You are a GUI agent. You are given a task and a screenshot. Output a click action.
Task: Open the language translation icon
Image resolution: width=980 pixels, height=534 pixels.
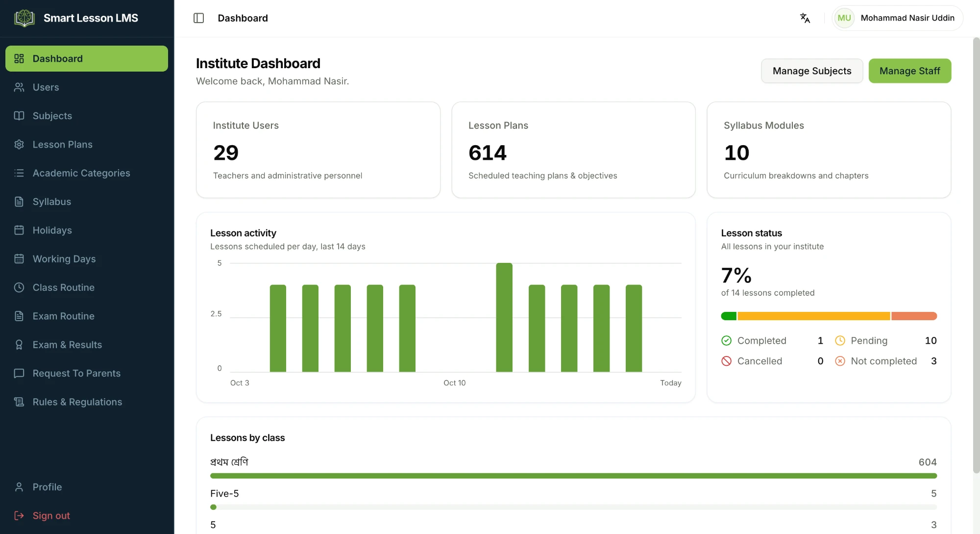(805, 18)
